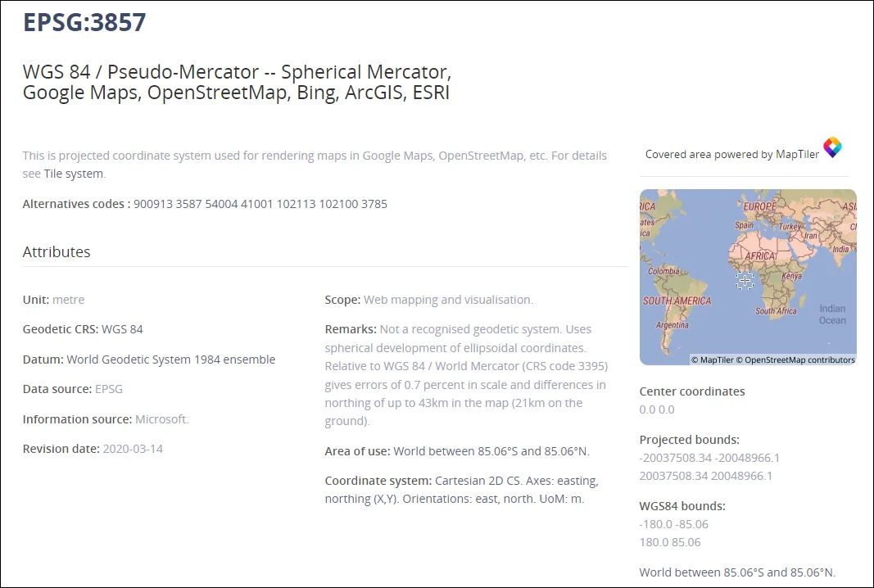
Task: Click projected bounds '20037508.34 20048966.1'
Action: pyautogui.click(x=705, y=476)
